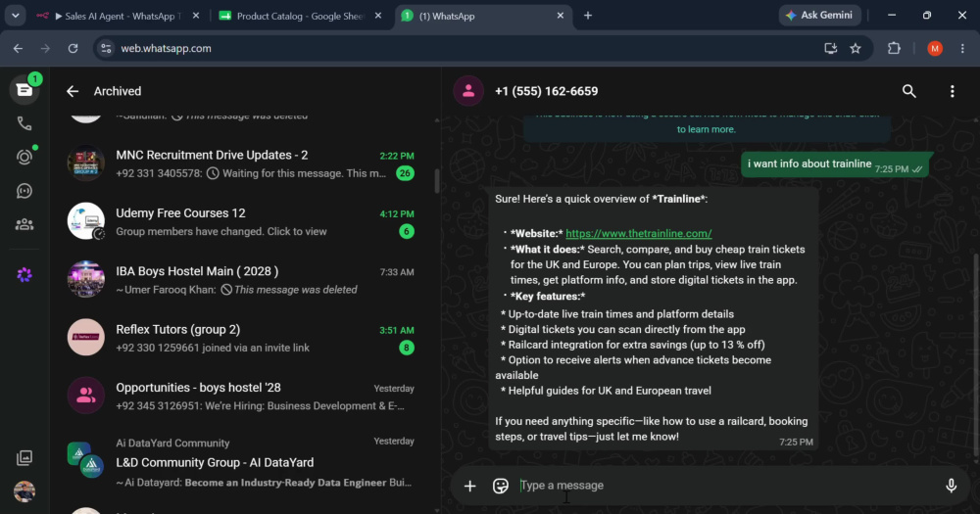Click the 8 unread badge
980x514 pixels.
click(x=407, y=348)
